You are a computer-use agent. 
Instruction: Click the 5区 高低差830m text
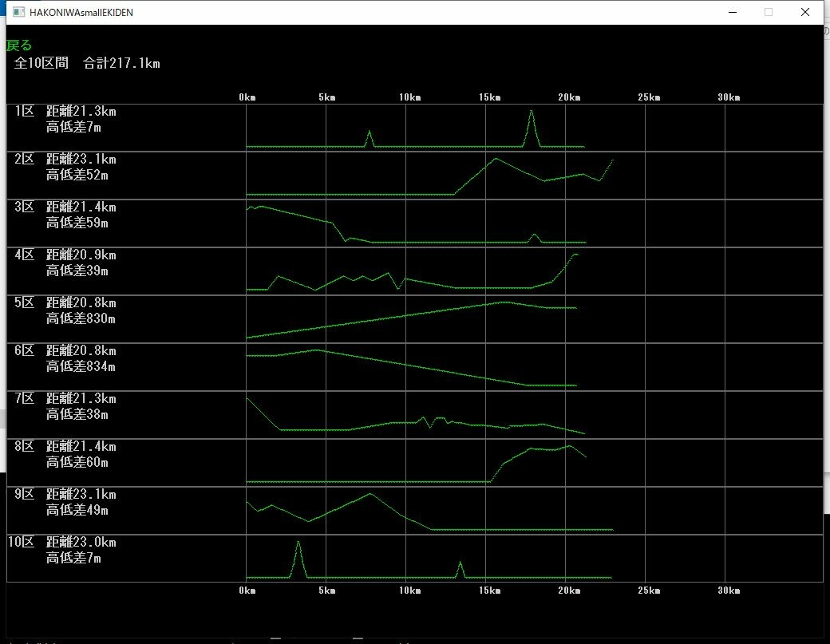click(x=81, y=319)
